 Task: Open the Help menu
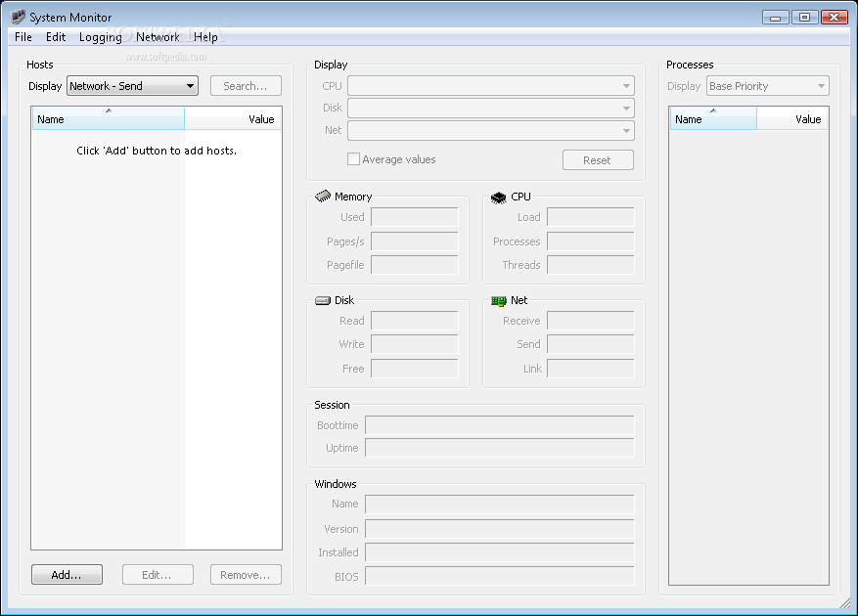205,36
